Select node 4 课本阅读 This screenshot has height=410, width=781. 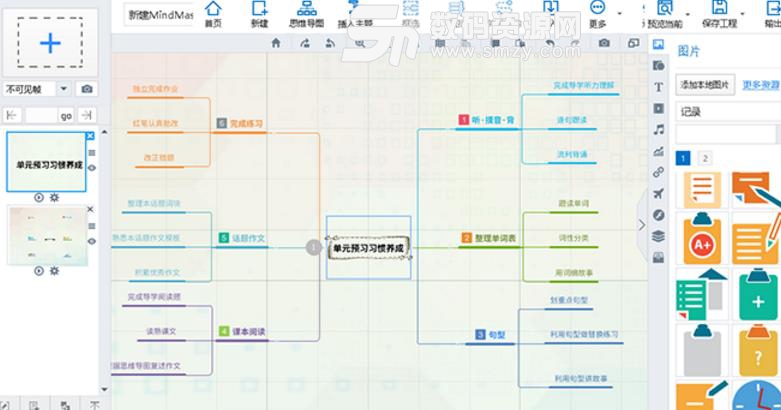[242, 331]
